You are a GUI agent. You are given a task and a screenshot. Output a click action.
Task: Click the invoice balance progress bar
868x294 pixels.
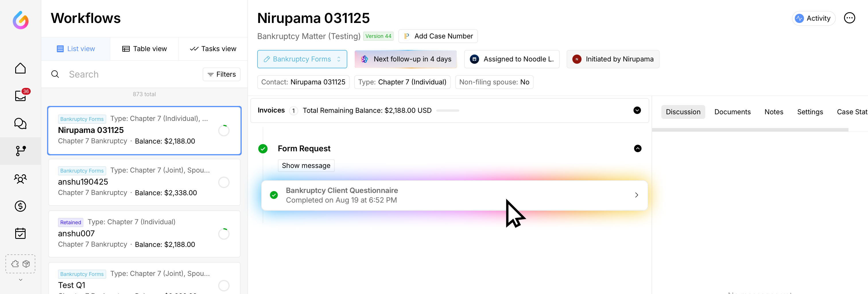click(447, 111)
